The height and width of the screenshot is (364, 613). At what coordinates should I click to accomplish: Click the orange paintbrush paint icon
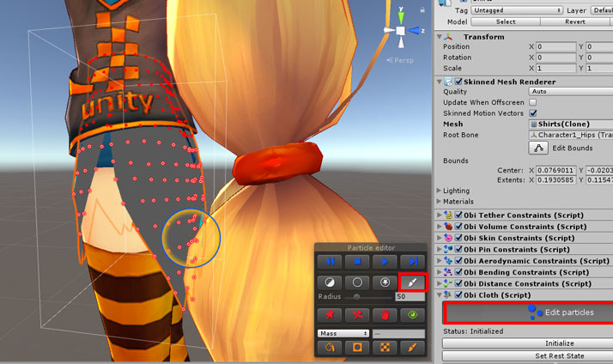[412, 347]
